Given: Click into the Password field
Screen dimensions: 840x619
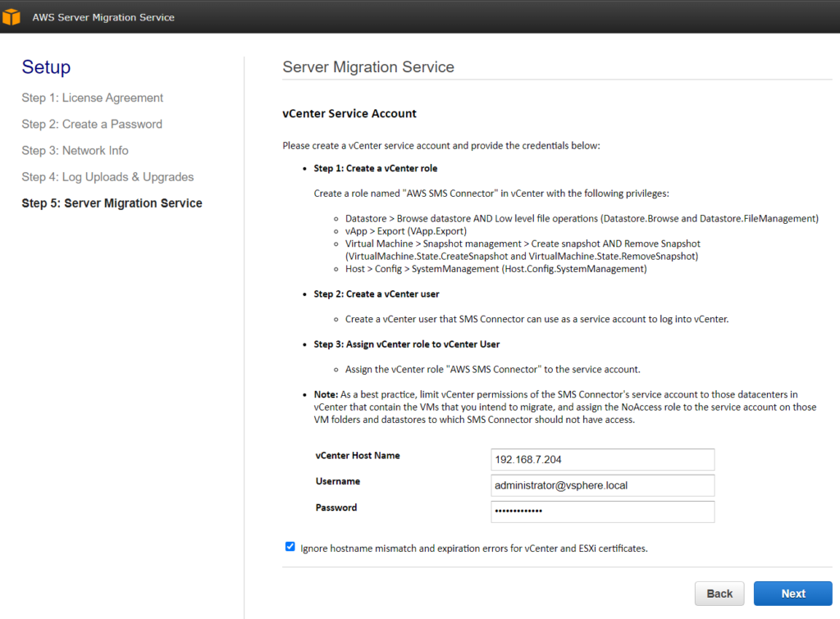Looking at the screenshot, I should (x=603, y=512).
